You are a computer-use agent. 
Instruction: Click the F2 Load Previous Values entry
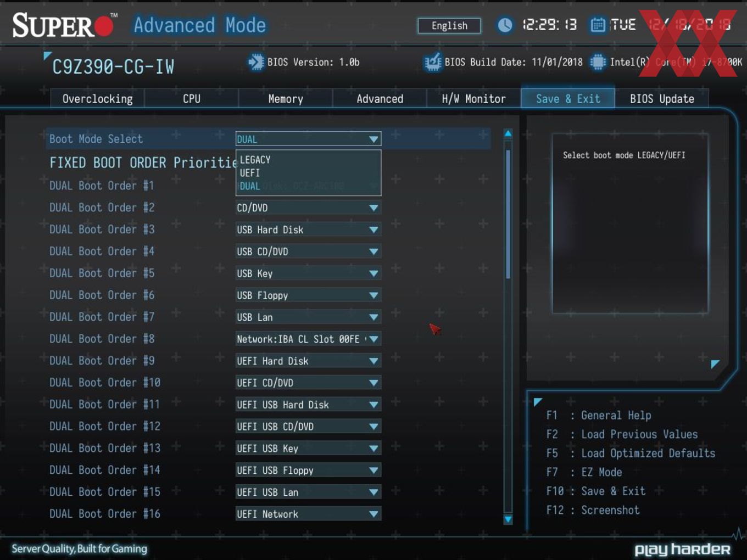pos(622,434)
